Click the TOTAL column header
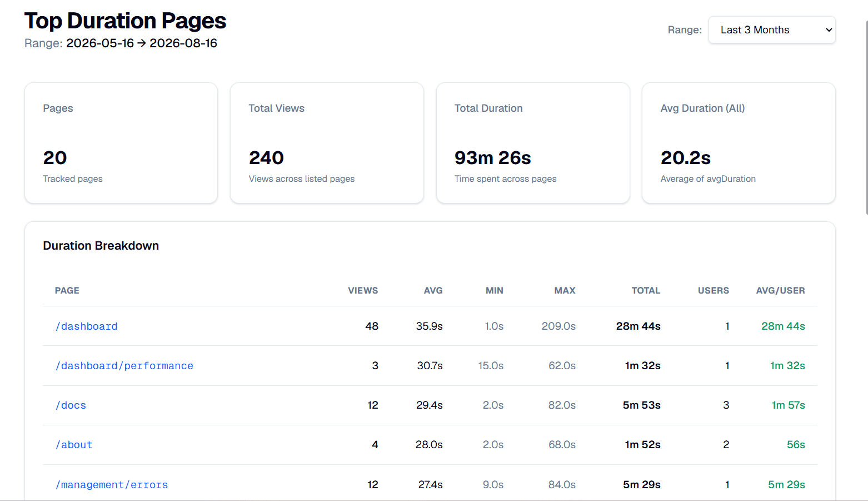 coord(646,290)
